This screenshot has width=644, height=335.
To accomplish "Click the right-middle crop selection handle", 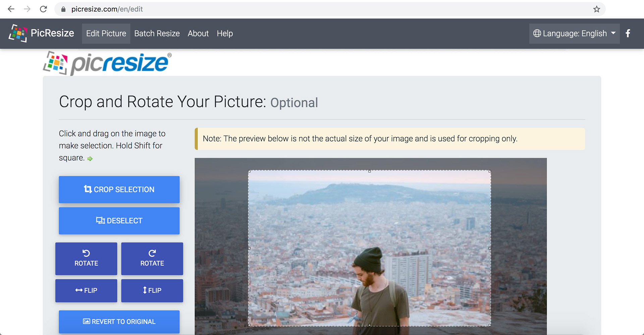I will 490,248.
